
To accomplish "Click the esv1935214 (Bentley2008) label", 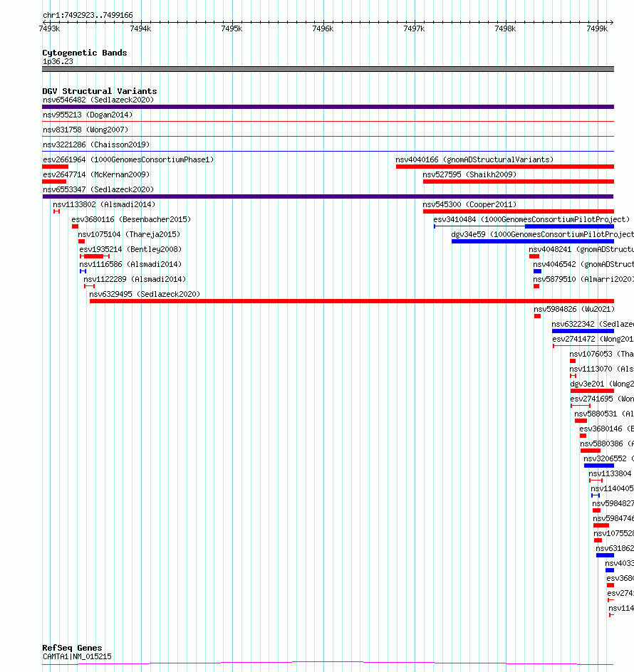I will click(x=130, y=249).
